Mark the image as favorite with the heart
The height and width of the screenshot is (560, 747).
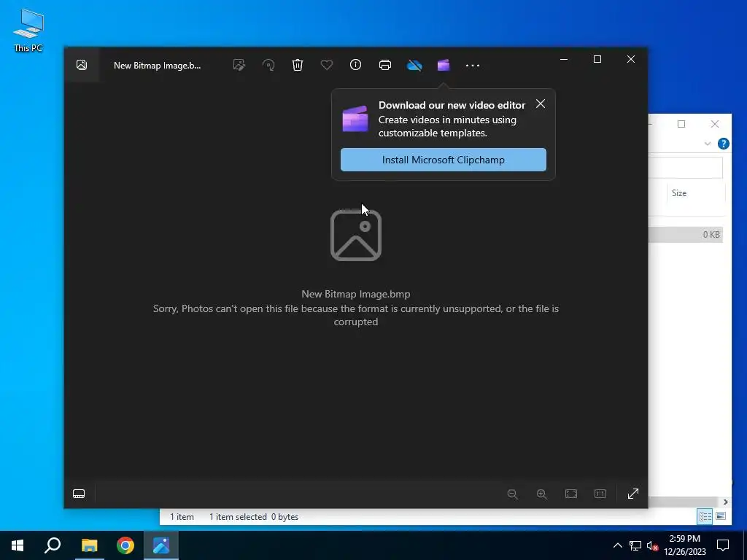pyautogui.click(x=326, y=65)
